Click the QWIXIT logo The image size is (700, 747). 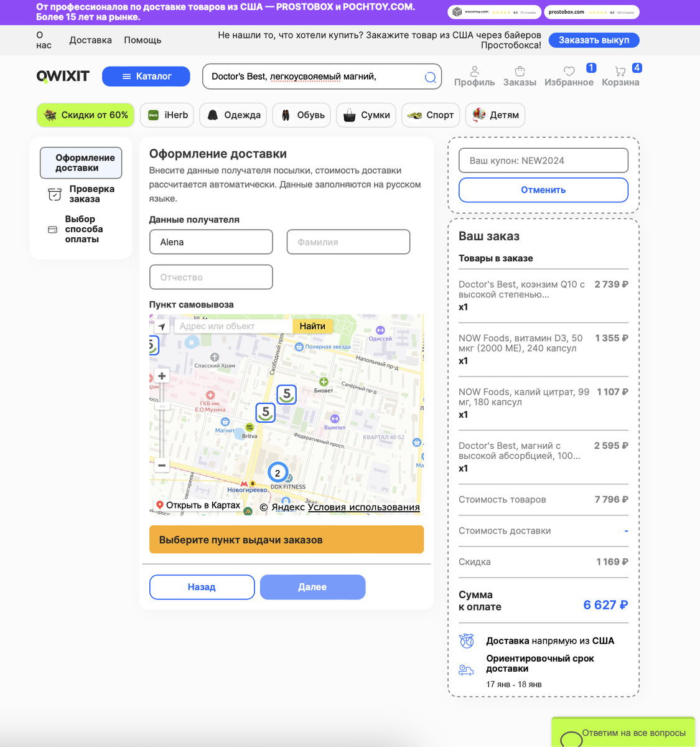pyautogui.click(x=63, y=76)
